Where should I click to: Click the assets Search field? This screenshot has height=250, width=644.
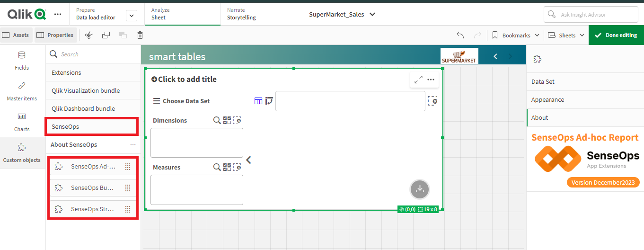(x=93, y=54)
